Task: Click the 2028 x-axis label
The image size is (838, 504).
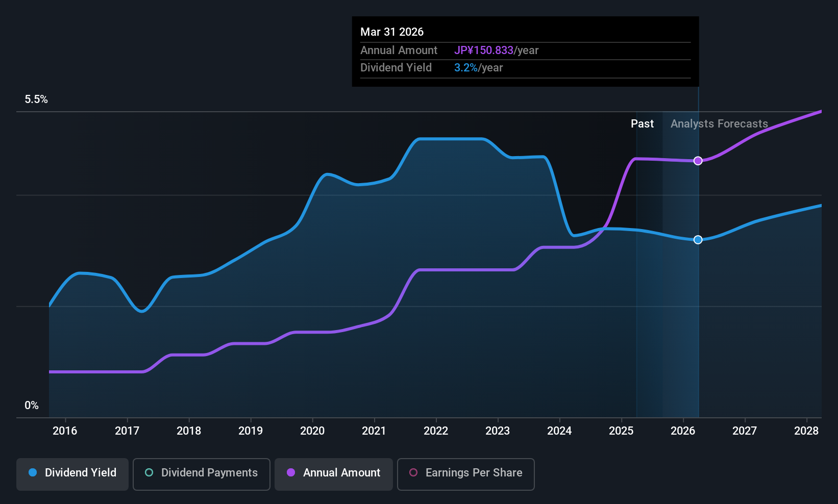Action: click(806, 431)
